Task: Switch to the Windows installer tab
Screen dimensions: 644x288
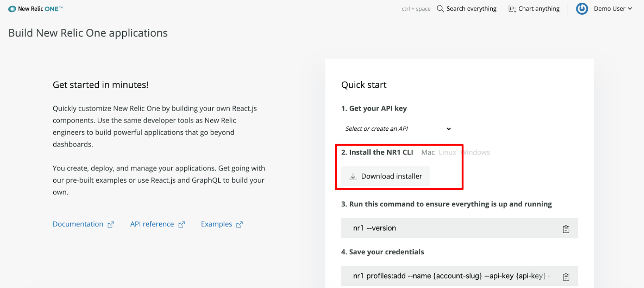Action: 476,152
